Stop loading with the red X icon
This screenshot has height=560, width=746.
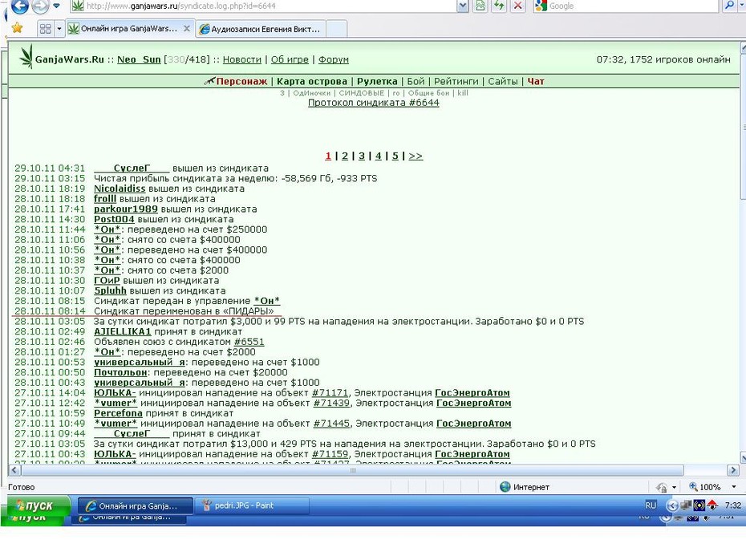(x=518, y=6)
